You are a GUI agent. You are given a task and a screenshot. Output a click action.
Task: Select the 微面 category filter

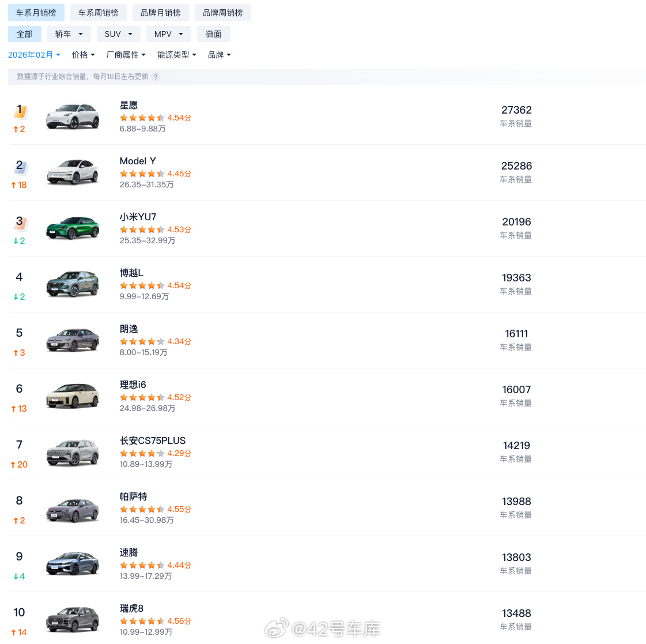click(214, 34)
